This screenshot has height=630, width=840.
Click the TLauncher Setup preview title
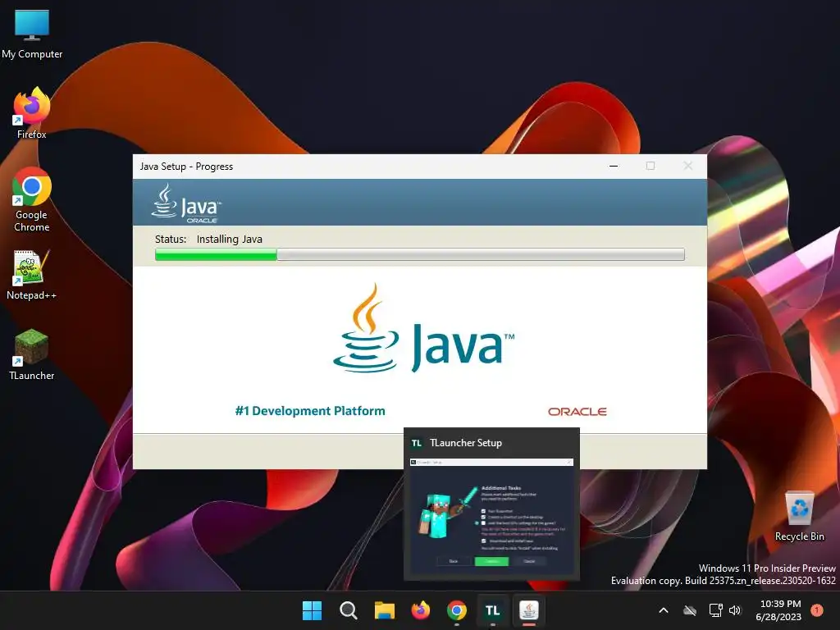click(466, 442)
